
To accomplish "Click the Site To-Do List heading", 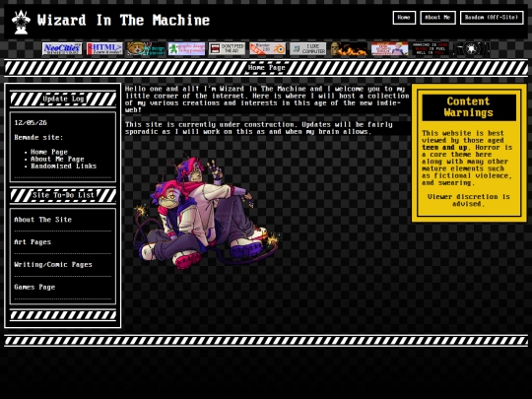I will point(63,195).
